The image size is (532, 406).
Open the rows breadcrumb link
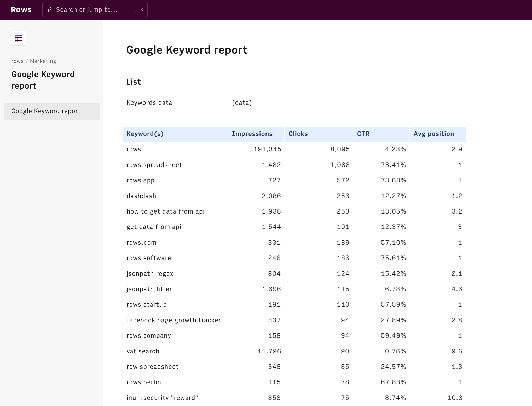(17, 61)
